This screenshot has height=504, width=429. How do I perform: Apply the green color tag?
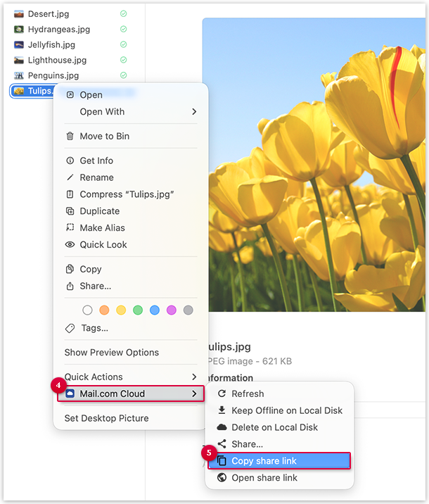(138, 310)
